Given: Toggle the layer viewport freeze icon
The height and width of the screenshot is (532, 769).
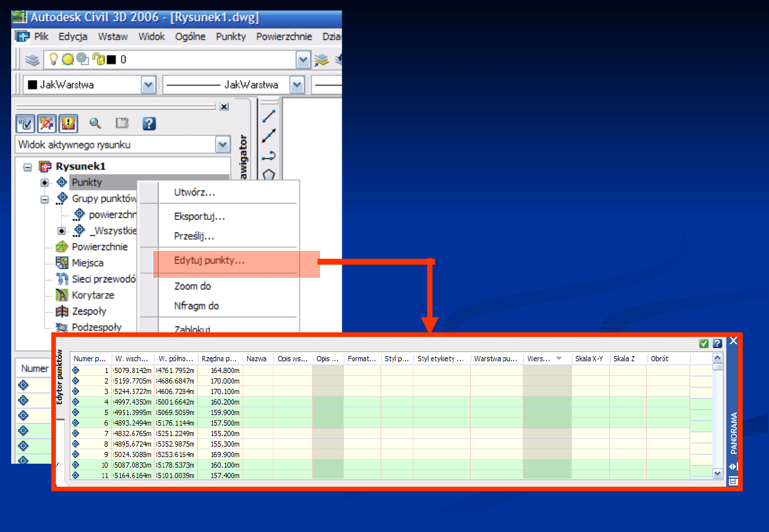Looking at the screenshot, I should 82,59.
